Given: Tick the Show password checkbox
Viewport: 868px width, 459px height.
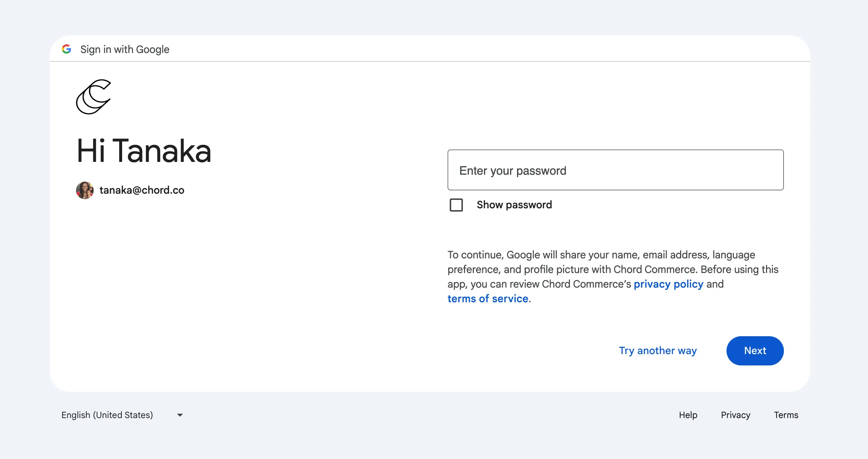Looking at the screenshot, I should (x=456, y=205).
